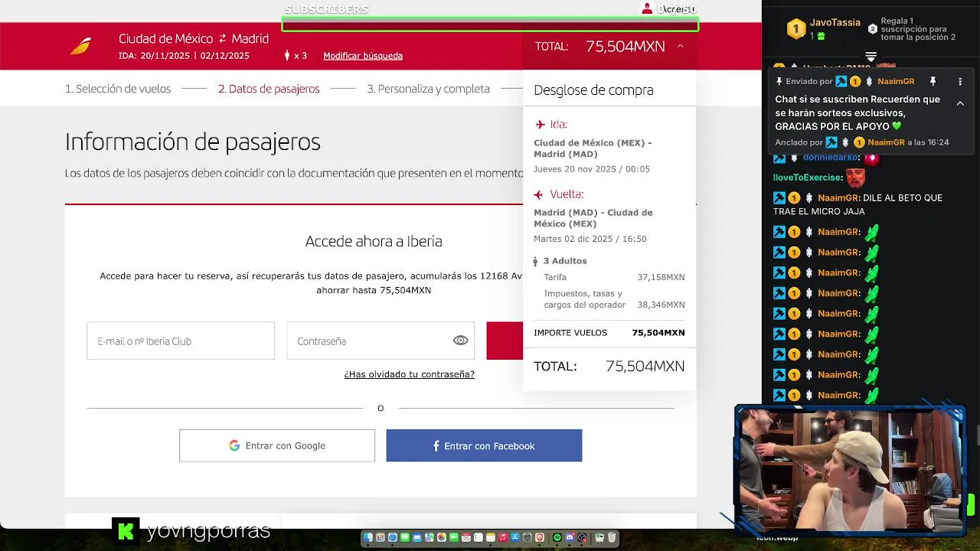Click the Ida outbound plane icon
This screenshot has height=551, width=980.
coord(541,125)
